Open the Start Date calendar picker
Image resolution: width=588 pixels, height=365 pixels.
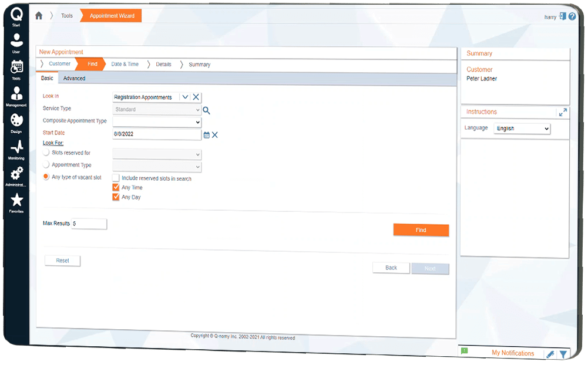(206, 135)
